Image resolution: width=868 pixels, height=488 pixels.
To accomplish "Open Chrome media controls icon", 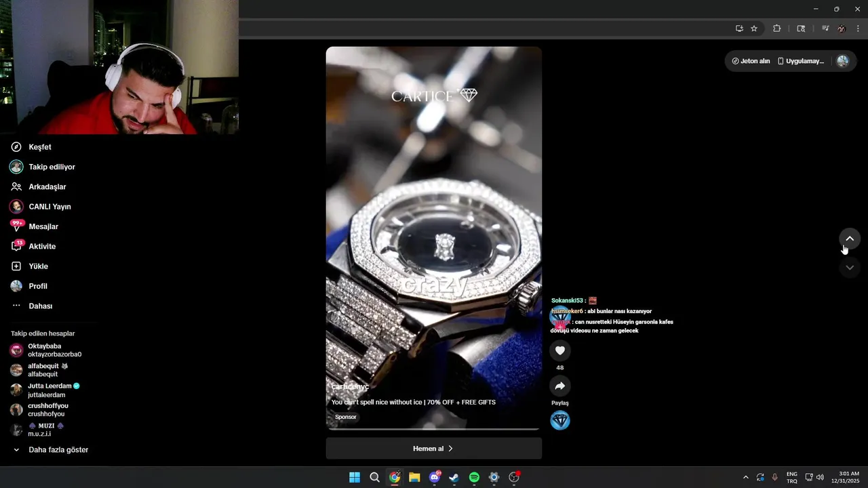I will coord(825,28).
